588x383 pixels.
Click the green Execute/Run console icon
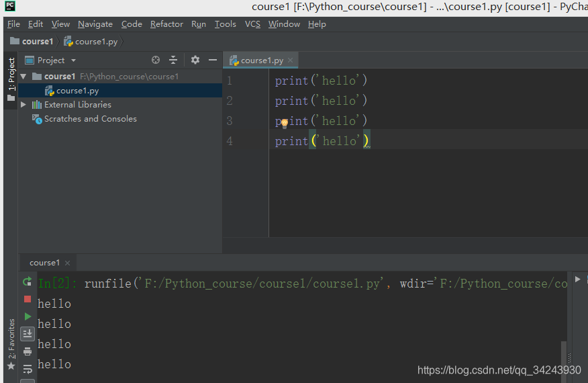[28, 316]
